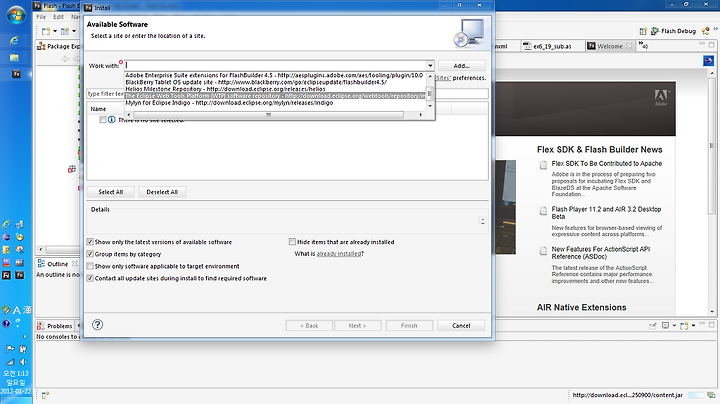Enable 'Hide items that are already installed'

292,241
